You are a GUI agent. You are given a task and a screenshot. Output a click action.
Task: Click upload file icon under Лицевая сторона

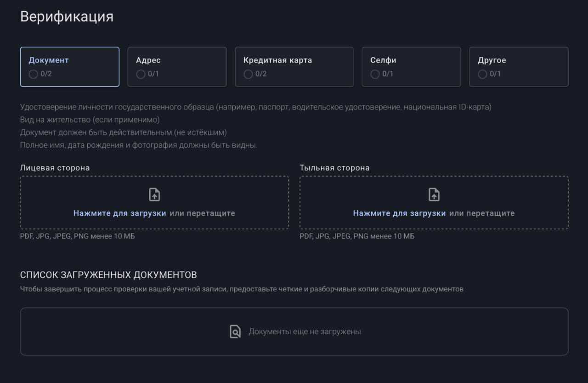point(154,195)
